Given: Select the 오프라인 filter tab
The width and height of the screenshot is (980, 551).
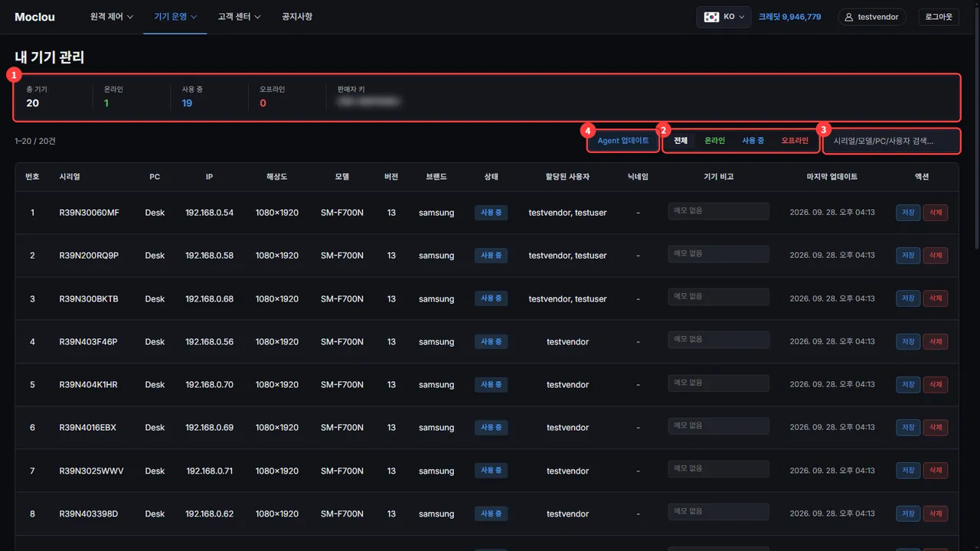Looking at the screenshot, I should (795, 141).
